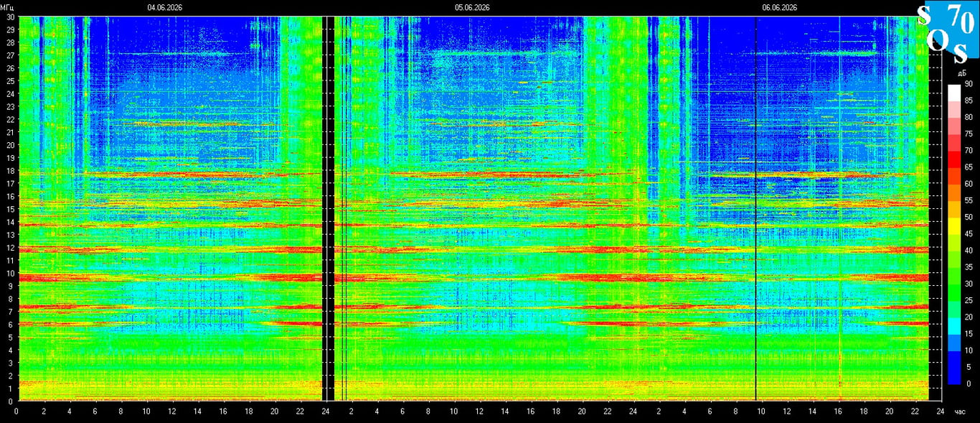
Task: Click thin black vertical line on 06.06.2026
Action: coord(755,208)
